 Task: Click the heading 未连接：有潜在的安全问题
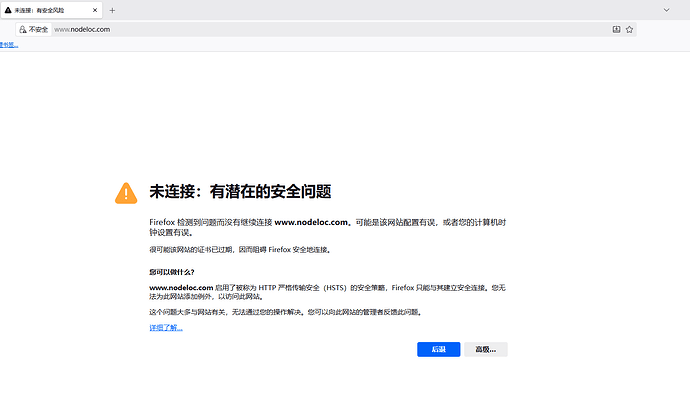[x=240, y=191]
